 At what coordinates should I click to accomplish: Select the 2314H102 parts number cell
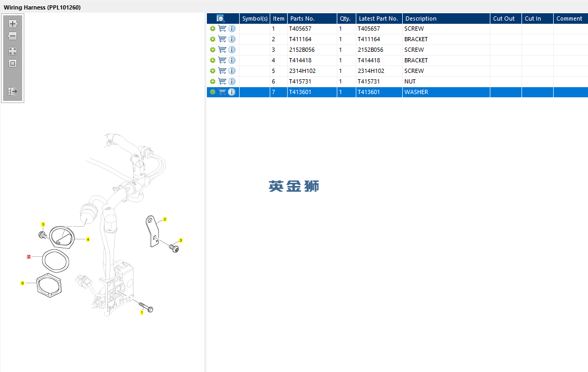point(312,71)
